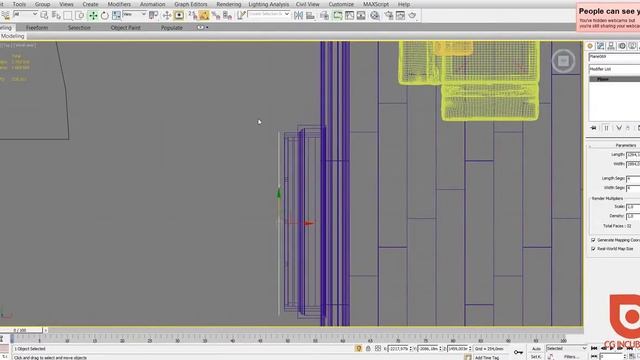Activate the Select and Rotate tool
Image resolution: width=640 pixels, height=360 pixels.
[105, 16]
